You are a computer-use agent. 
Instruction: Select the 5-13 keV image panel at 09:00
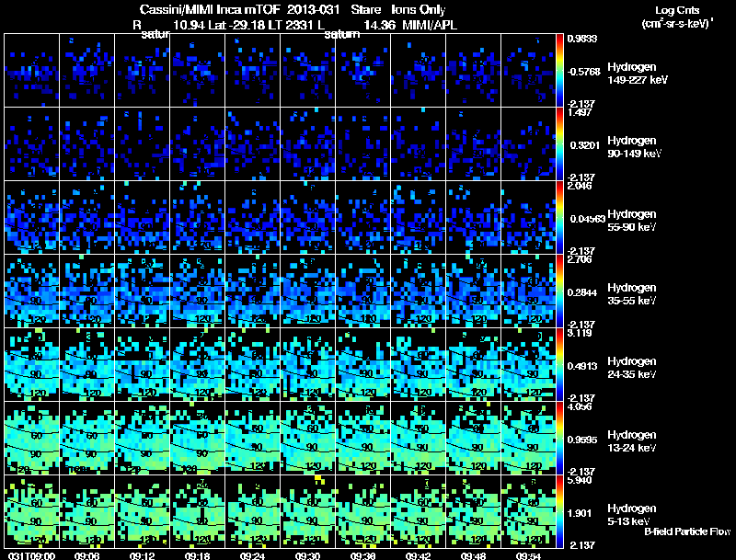[31, 512]
